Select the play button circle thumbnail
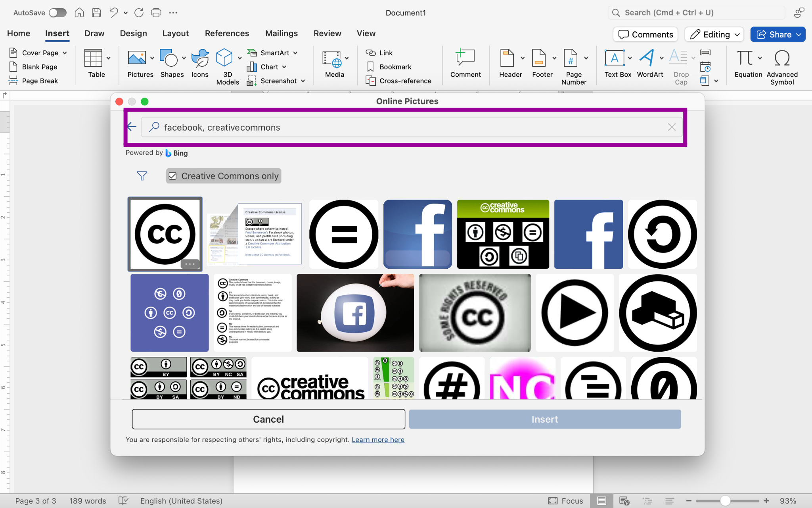 point(575,313)
